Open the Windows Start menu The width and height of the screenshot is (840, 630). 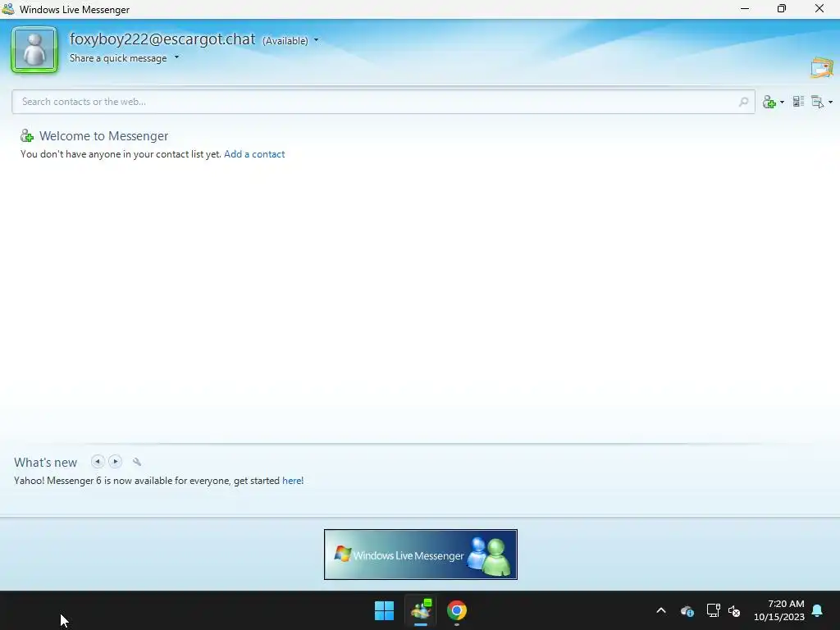click(x=384, y=610)
